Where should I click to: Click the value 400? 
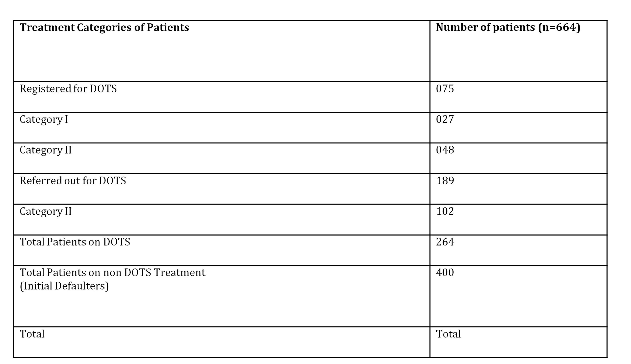(x=445, y=273)
